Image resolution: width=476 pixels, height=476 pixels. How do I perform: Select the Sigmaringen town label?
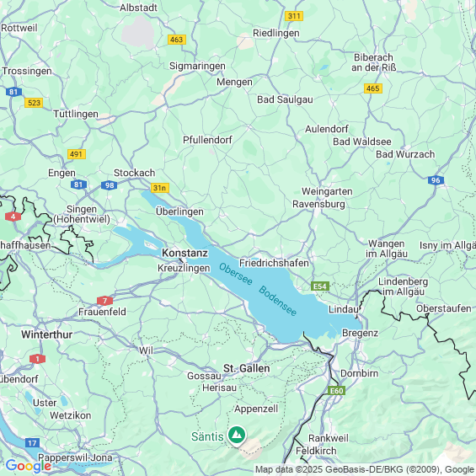click(x=197, y=67)
